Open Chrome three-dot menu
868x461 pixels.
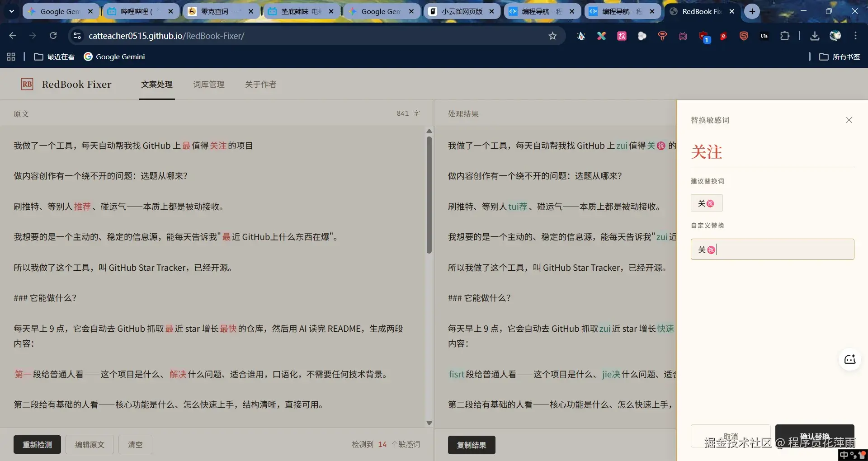(x=855, y=36)
